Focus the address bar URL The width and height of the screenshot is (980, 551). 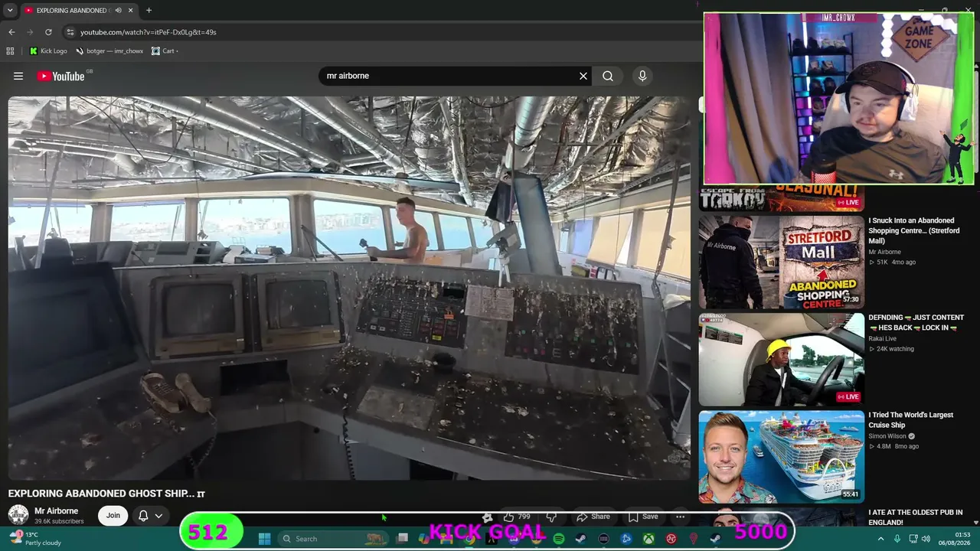(149, 32)
